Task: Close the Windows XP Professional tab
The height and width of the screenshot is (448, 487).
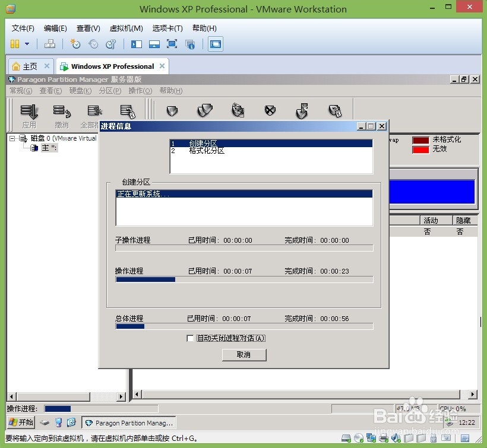Action: click(162, 66)
